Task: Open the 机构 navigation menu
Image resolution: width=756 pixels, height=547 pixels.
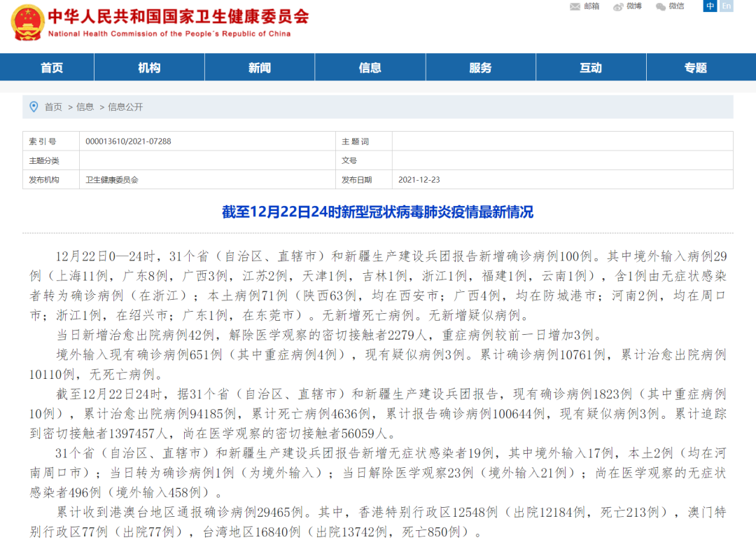Action: click(x=149, y=68)
